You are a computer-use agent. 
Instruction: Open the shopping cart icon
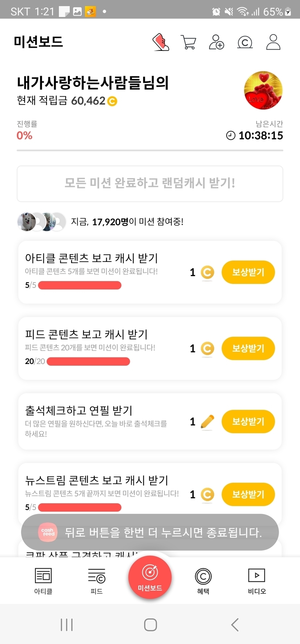188,42
